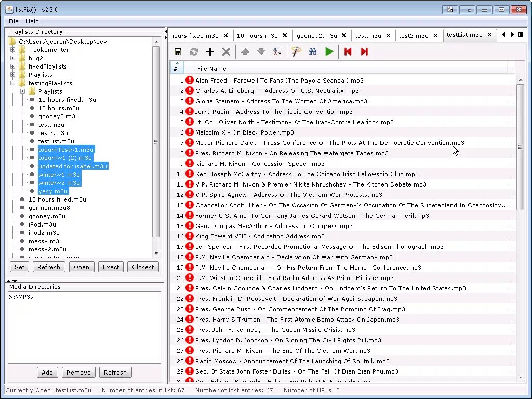The height and width of the screenshot is (399, 532).
Task: Click the Remove media directory button
Action: [78, 373]
